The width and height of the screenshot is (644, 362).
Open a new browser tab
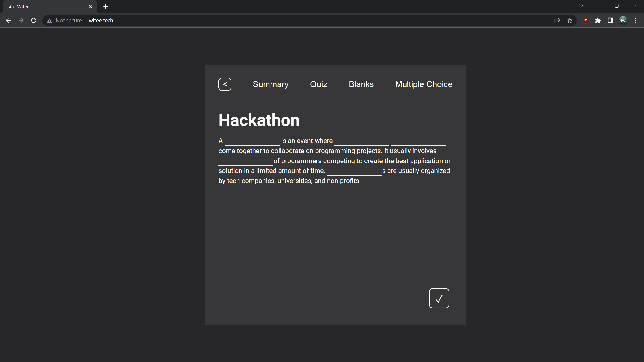[x=106, y=7]
